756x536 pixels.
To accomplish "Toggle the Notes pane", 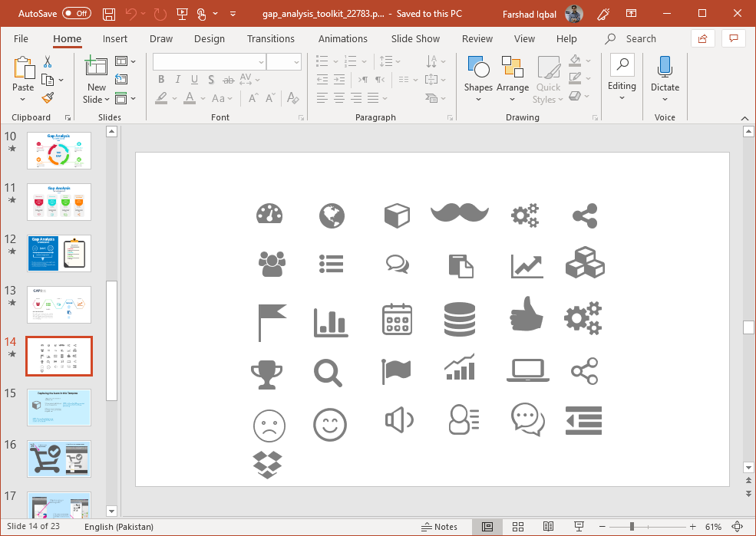I will (x=439, y=527).
